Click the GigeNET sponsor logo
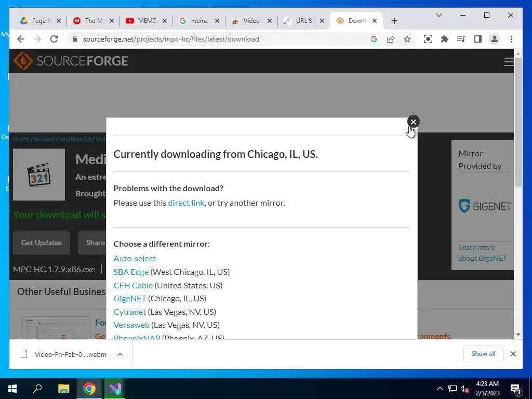Image resolution: width=532 pixels, height=399 pixels. 485,206
